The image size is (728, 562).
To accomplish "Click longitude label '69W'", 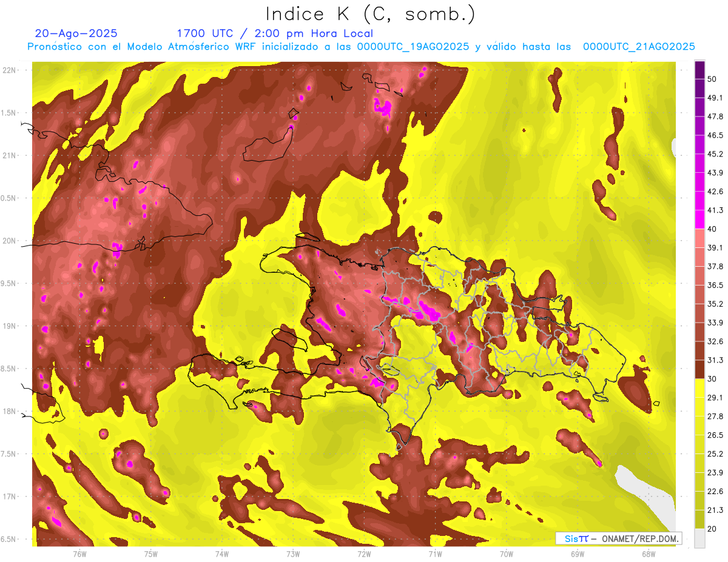I will pos(577,554).
